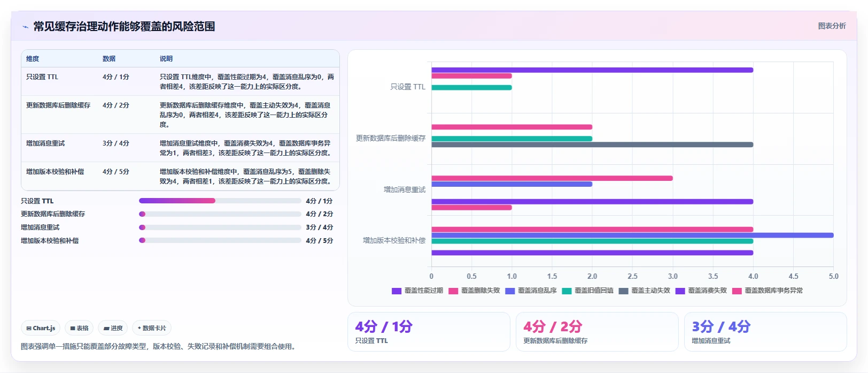Toggle the 覆盖主动失效 legend item
The image size is (868, 373).
tap(644, 291)
